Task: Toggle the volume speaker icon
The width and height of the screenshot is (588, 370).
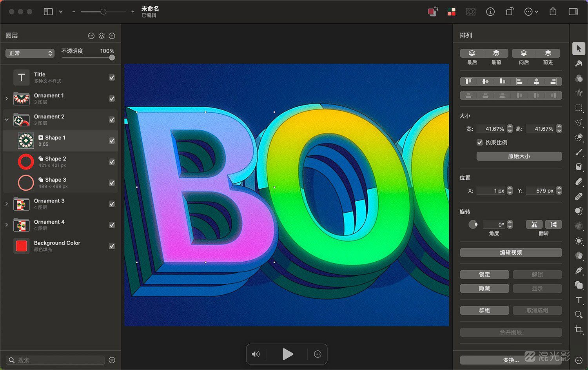Action: tap(256, 354)
